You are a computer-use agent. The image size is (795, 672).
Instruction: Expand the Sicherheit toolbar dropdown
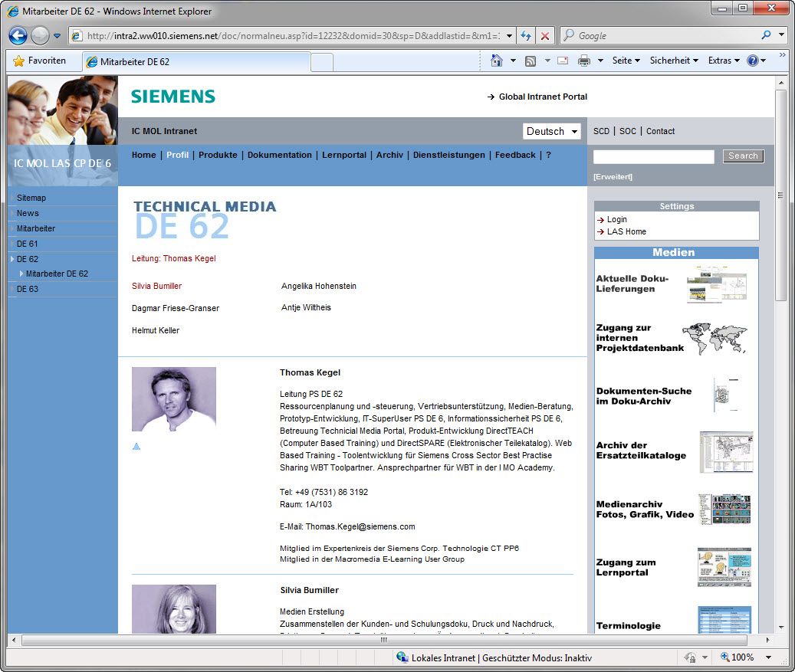pyautogui.click(x=674, y=61)
